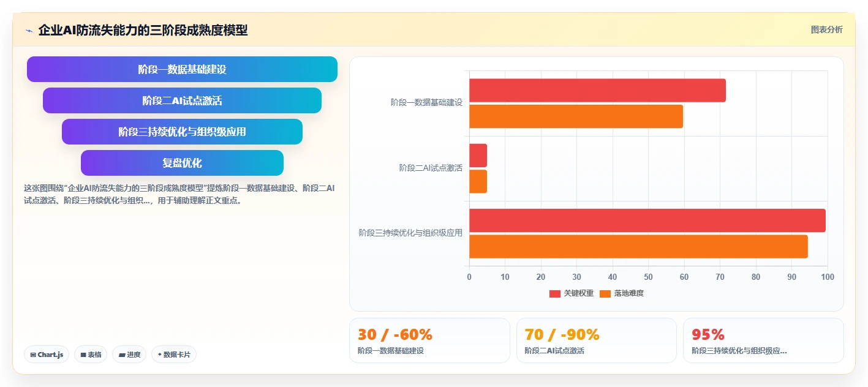Image resolution: width=868 pixels, height=387 pixels.
Task: Click the orange bar for 阶段二AI试点激活
Action: click(x=478, y=181)
